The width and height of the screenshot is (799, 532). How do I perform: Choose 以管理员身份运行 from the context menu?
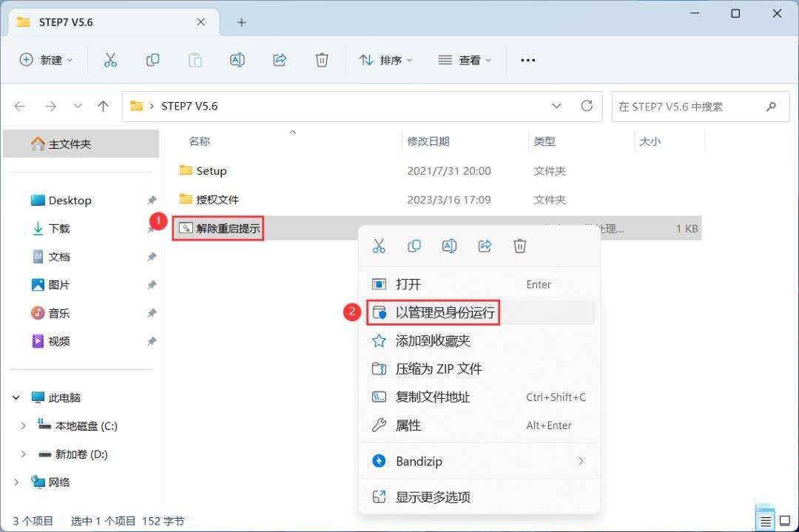(x=479, y=312)
